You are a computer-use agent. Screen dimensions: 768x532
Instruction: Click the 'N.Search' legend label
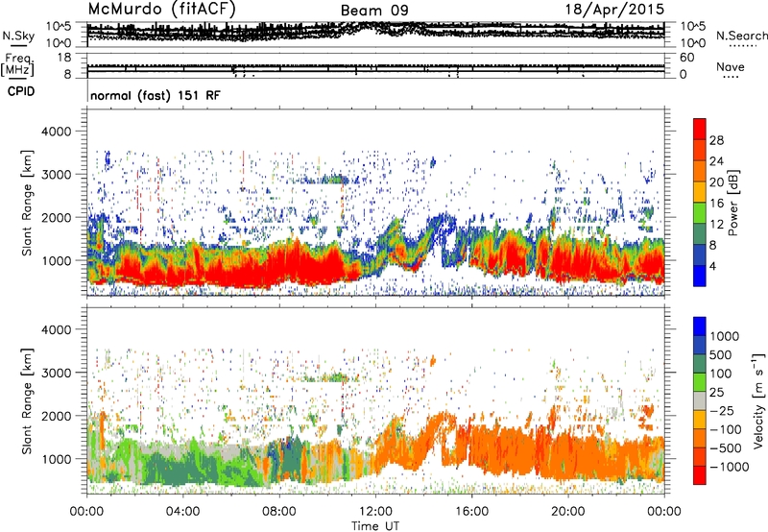(x=741, y=36)
